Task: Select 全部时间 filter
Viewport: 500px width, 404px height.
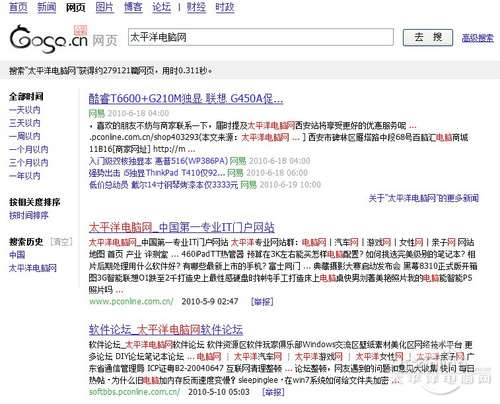Action: [x=26, y=97]
